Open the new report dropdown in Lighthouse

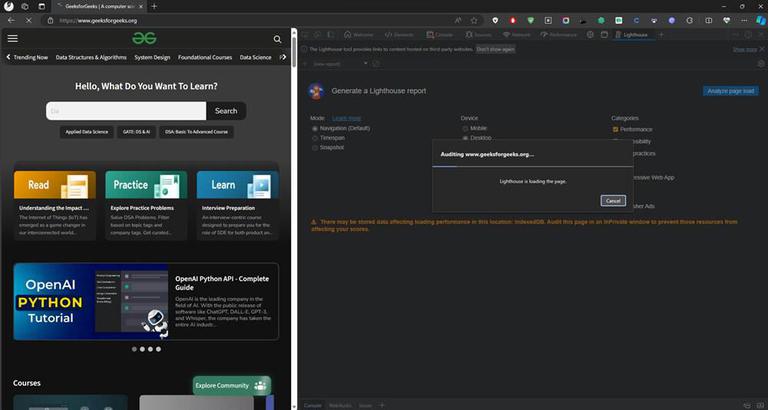pyautogui.click(x=340, y=64)
